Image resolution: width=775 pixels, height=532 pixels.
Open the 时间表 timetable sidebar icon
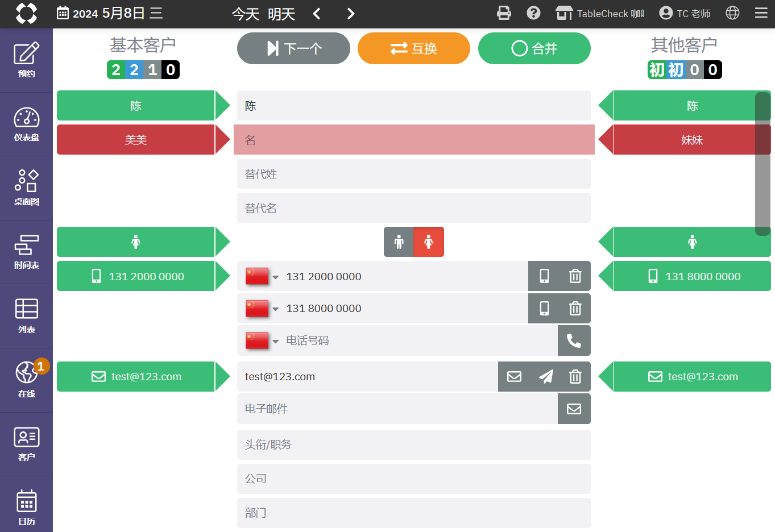tap(26, 252)
